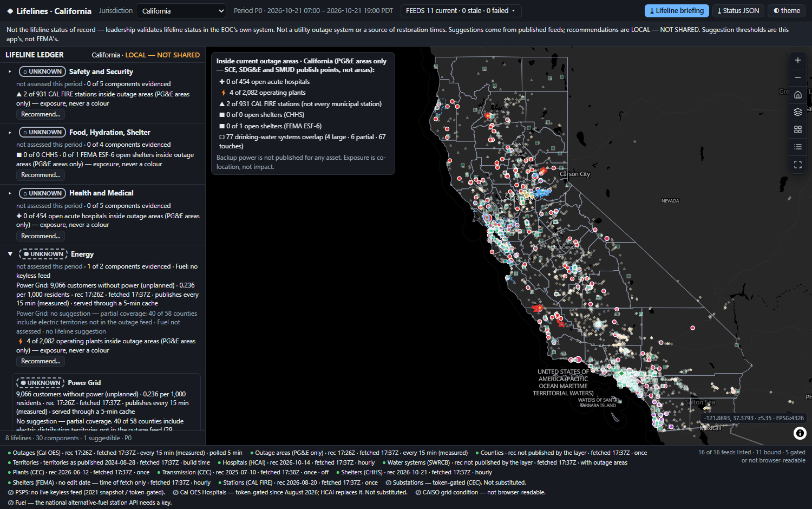
Task: Download the Lifeline briefing
Action: coord(677,11)
